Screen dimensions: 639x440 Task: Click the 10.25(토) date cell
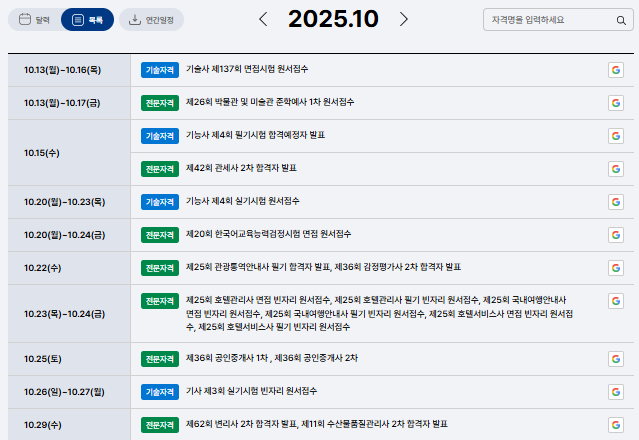69,359
